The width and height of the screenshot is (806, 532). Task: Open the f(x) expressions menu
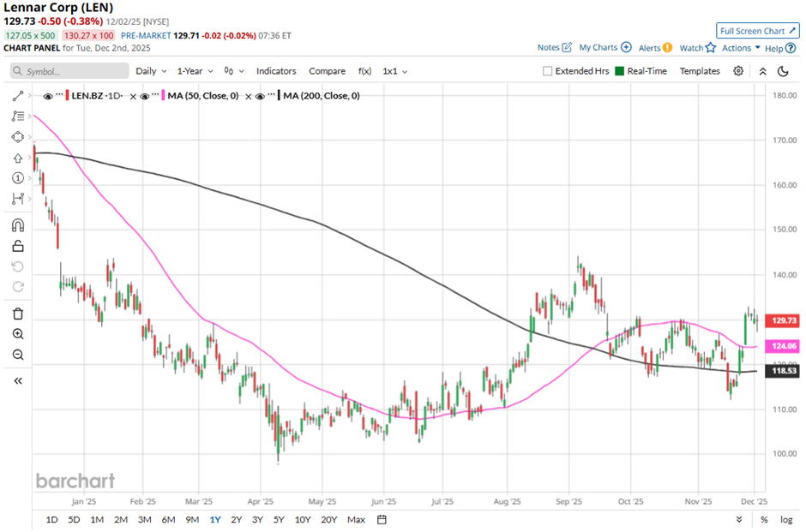[x=364, y=71]
